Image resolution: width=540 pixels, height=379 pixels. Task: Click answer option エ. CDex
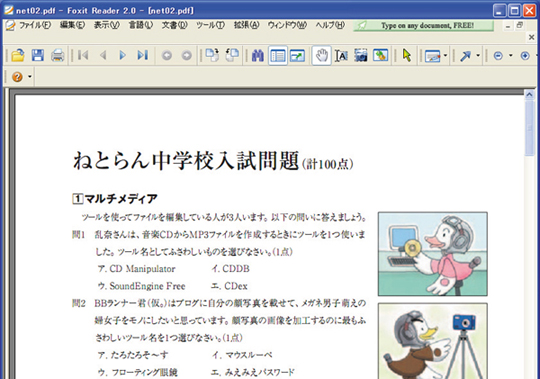point(229,286)
